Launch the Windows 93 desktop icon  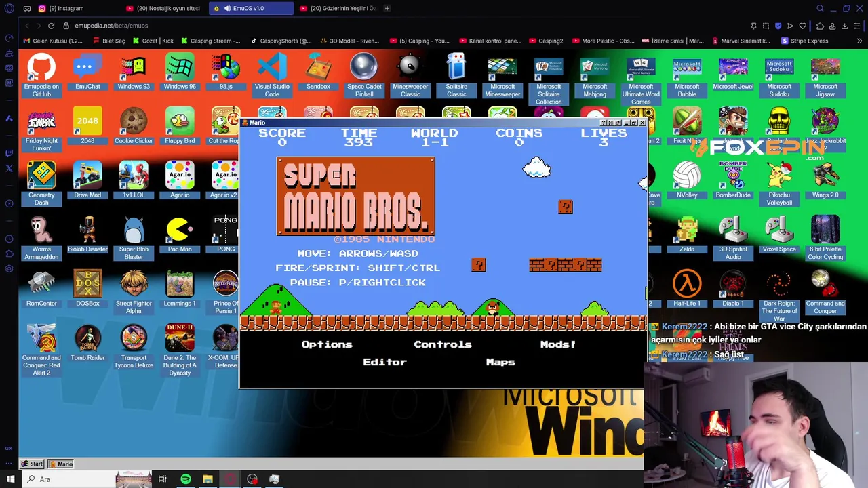pos(134,72)
